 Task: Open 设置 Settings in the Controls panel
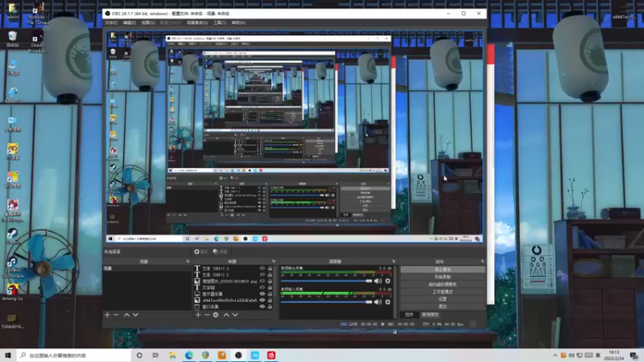pyautogui.click(x=442, y=299)
